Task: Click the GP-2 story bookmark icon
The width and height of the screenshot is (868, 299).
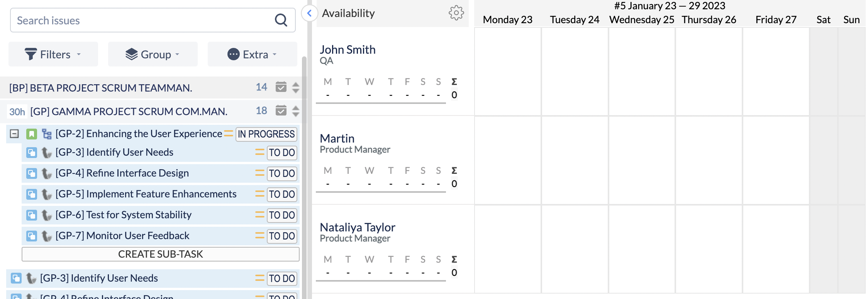Action: click(31, 134)
